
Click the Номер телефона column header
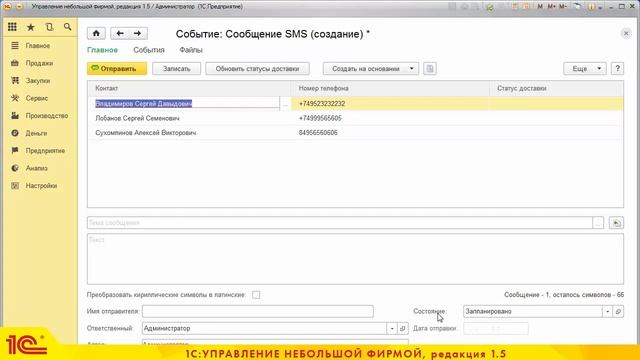click(390, 88)
